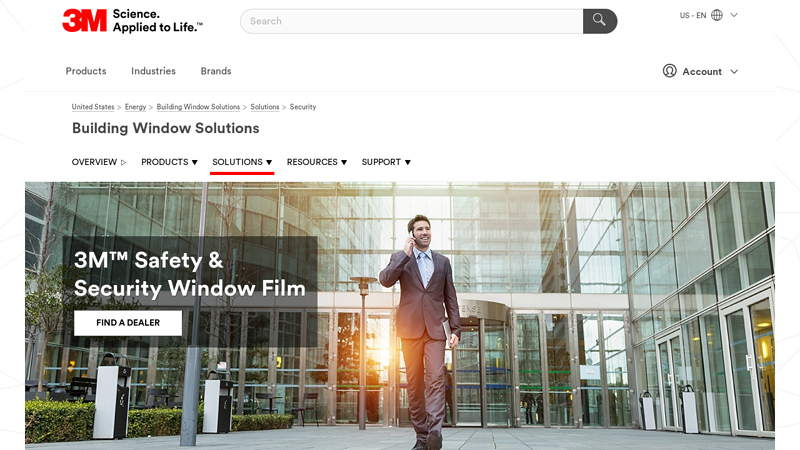Click the Overview arrow triangle

[x=123, y=162]
